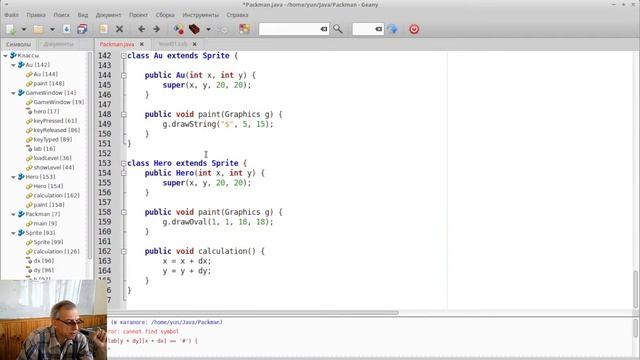Open the Инструменты menu
Image resolution: width=640 pixels, height=360 pixels.
pos(200,15)
